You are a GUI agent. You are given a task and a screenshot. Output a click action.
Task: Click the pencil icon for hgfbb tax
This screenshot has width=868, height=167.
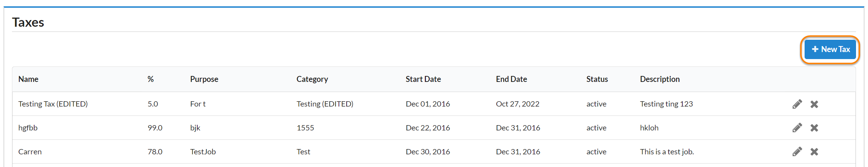click(797, 128)
